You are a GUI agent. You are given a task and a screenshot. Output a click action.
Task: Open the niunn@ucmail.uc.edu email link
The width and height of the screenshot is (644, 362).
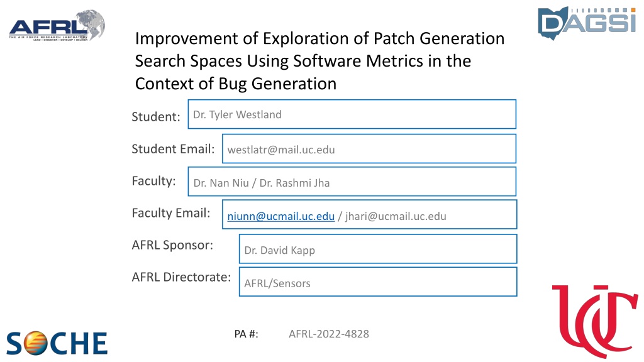coord(281,216)
